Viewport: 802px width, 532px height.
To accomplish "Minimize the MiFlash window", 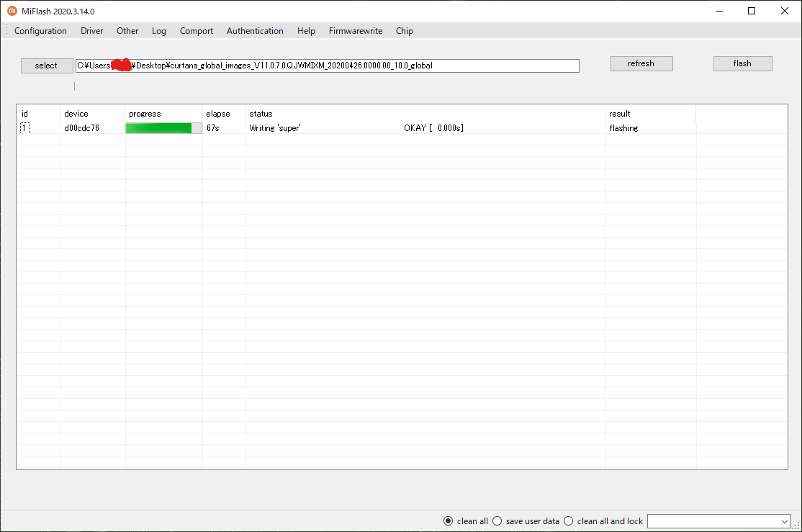I will tap(719, 11).
